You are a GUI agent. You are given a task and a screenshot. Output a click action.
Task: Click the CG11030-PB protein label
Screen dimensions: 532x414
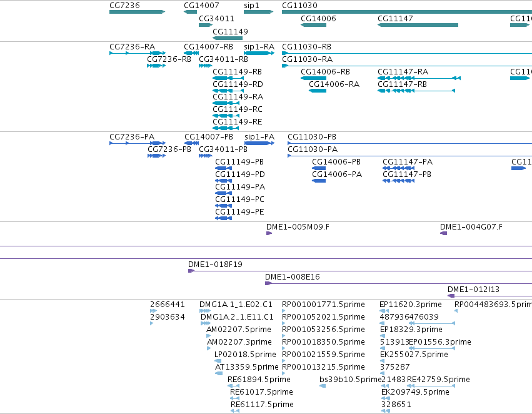pos(312,137)
